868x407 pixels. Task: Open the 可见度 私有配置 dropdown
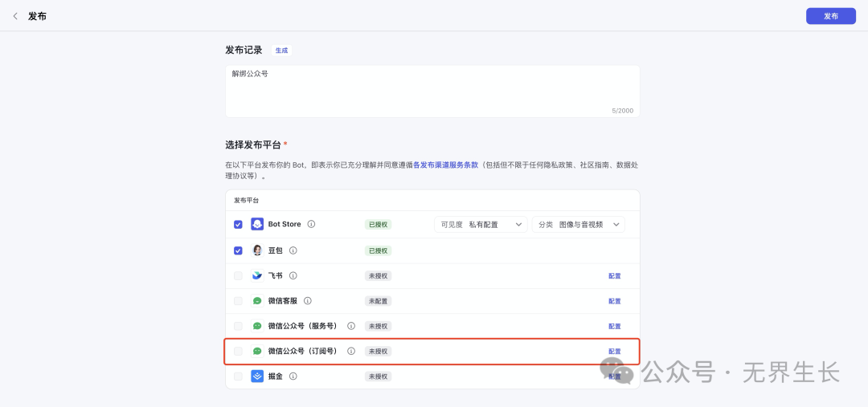pos(481,225)
